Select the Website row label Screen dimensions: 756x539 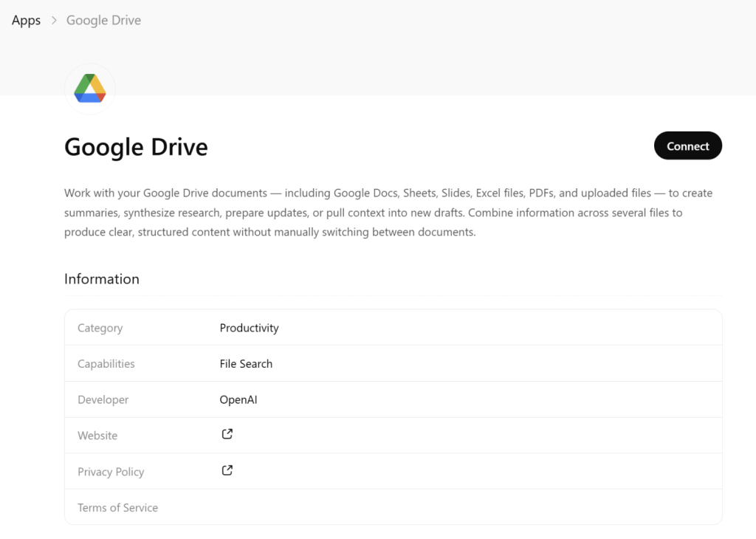tap(97, 436)
